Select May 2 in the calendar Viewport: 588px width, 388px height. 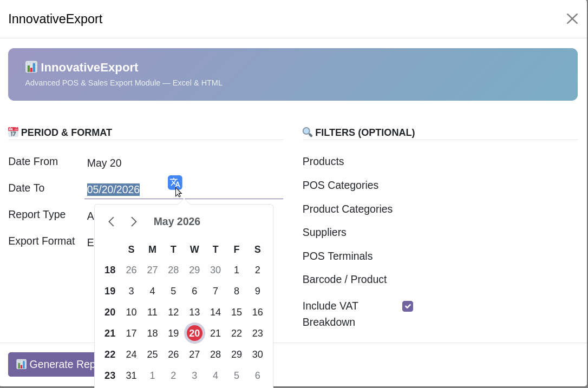click(x=257, y=270)
